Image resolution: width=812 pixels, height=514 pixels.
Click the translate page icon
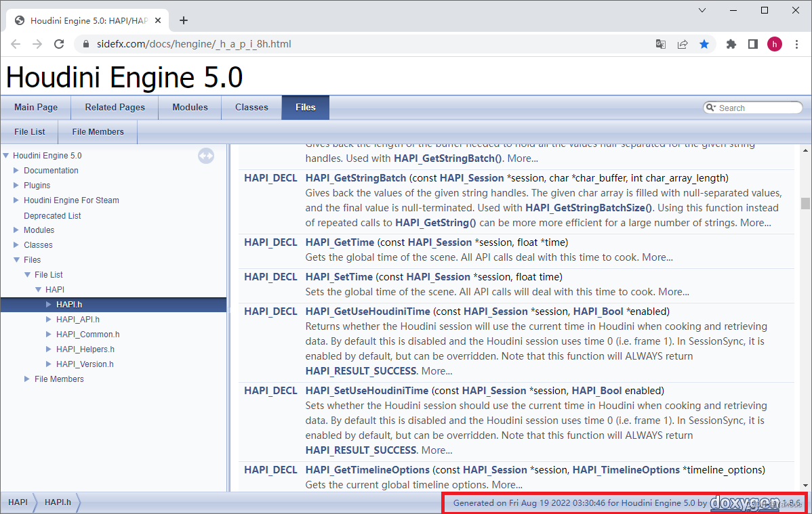pos(661,44)
